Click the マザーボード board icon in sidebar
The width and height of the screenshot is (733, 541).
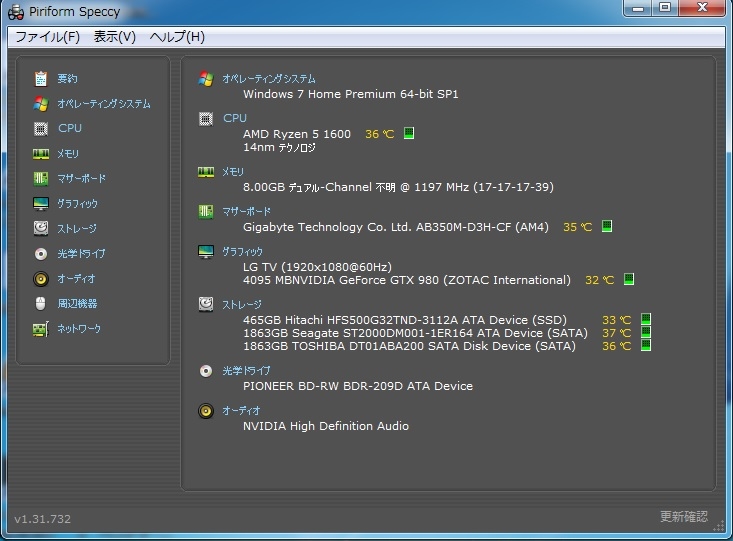click(x=41, y=178)
